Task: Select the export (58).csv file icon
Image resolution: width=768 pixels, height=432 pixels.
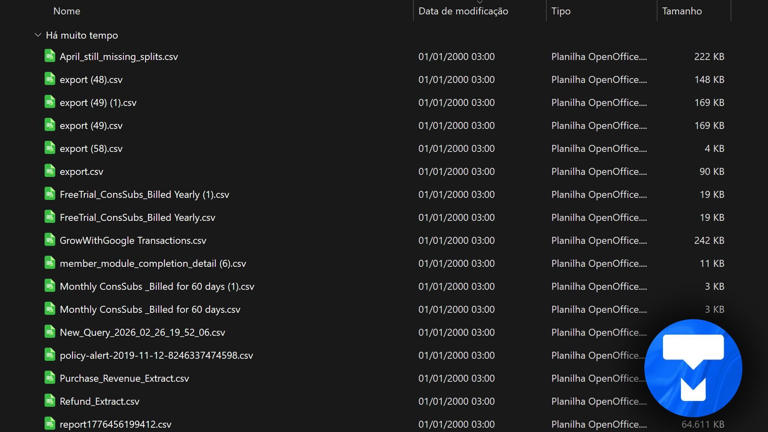Action: click(x=50, y=149)
